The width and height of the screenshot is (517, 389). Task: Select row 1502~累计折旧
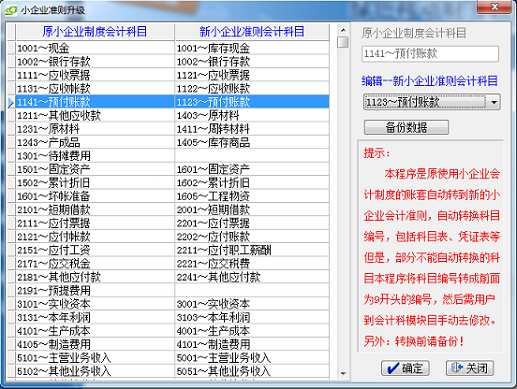[95, 183]
